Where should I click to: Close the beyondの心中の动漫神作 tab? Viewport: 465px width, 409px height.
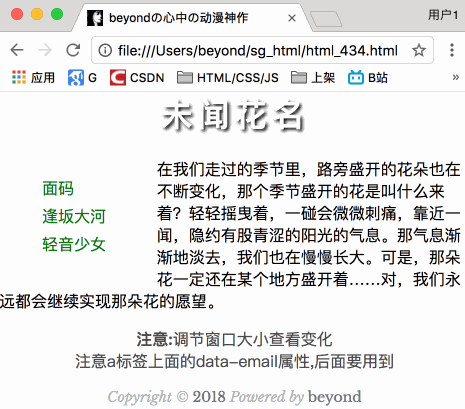292,18
